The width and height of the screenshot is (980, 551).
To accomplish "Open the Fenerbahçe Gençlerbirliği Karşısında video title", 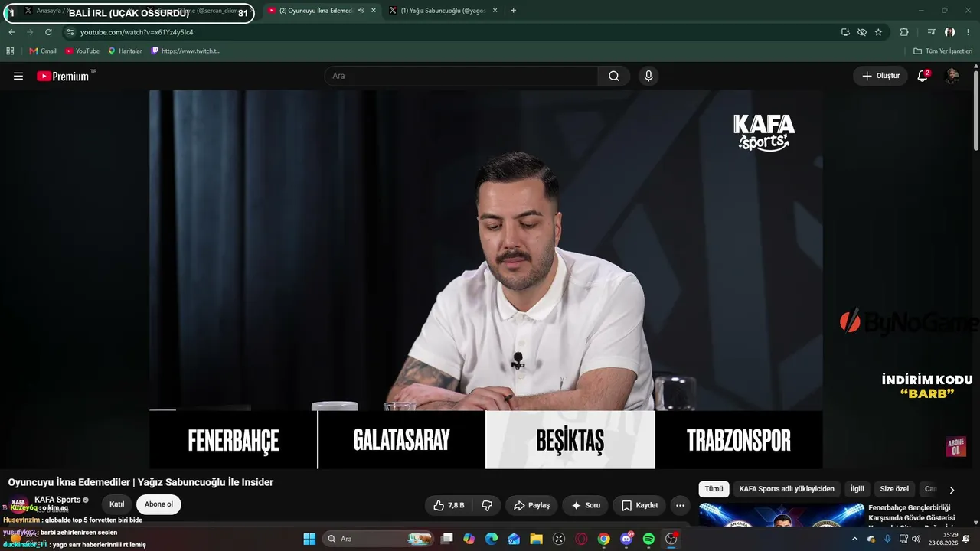I will coord(911,513).
